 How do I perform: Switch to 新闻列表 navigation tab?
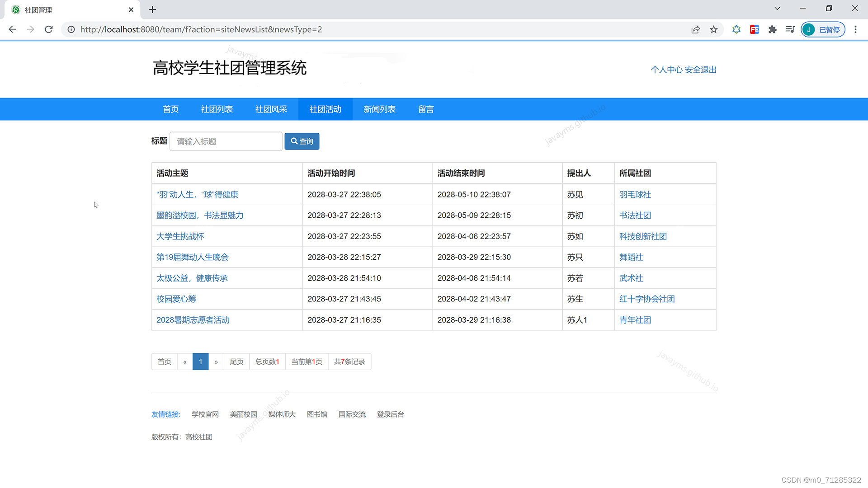380,109
